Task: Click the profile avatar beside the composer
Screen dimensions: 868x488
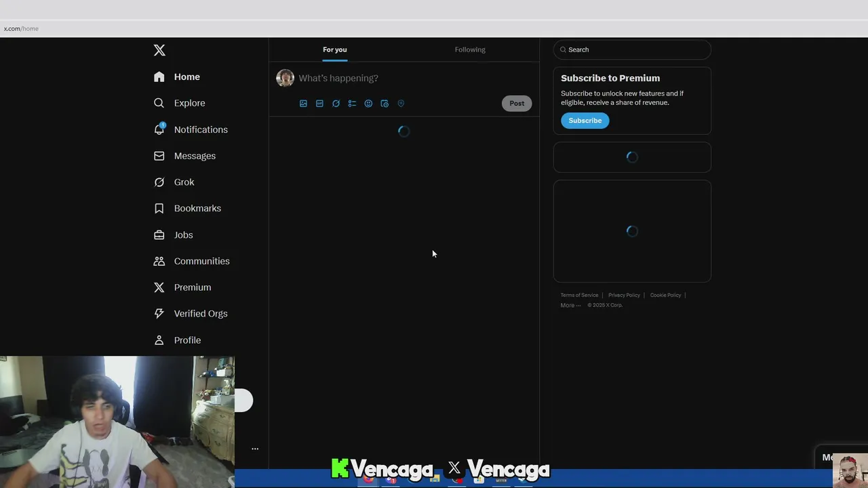Action: click(x=285, y=78)
